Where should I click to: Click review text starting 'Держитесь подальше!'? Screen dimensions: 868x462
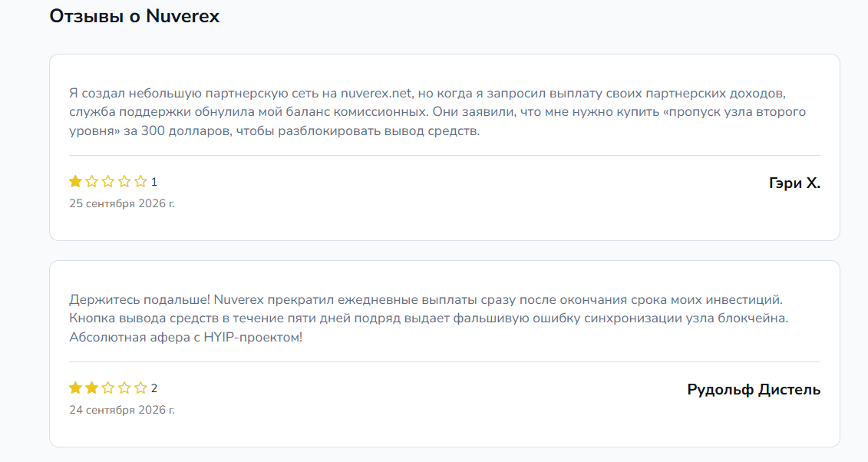coord(429,318)
